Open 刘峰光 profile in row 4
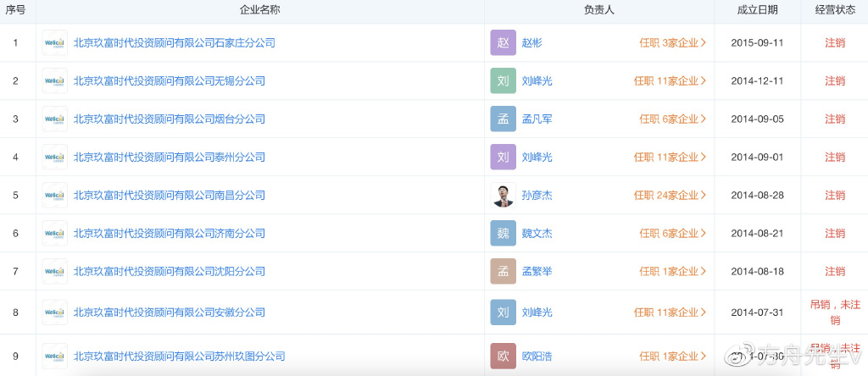Image resolution: width=868 pixels, height=376 pixels. [537, 157]
